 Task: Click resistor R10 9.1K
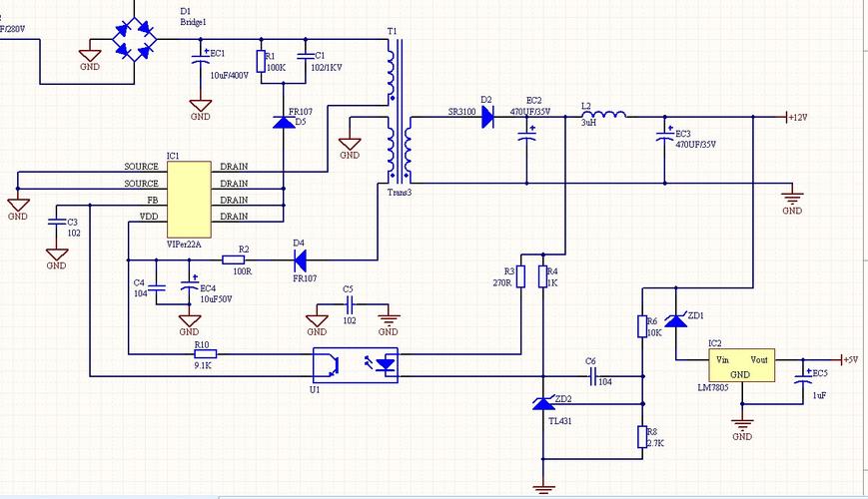205,352
